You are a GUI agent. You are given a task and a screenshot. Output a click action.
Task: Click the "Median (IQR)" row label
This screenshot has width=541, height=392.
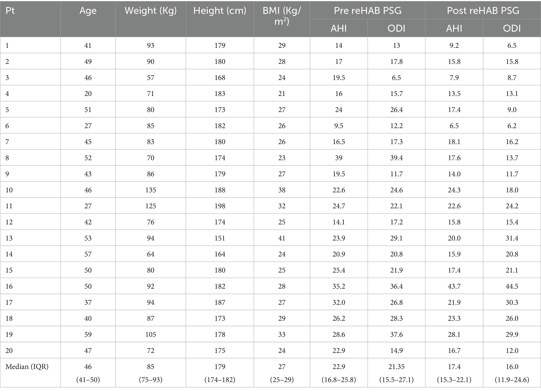click(x=27, y=367)
